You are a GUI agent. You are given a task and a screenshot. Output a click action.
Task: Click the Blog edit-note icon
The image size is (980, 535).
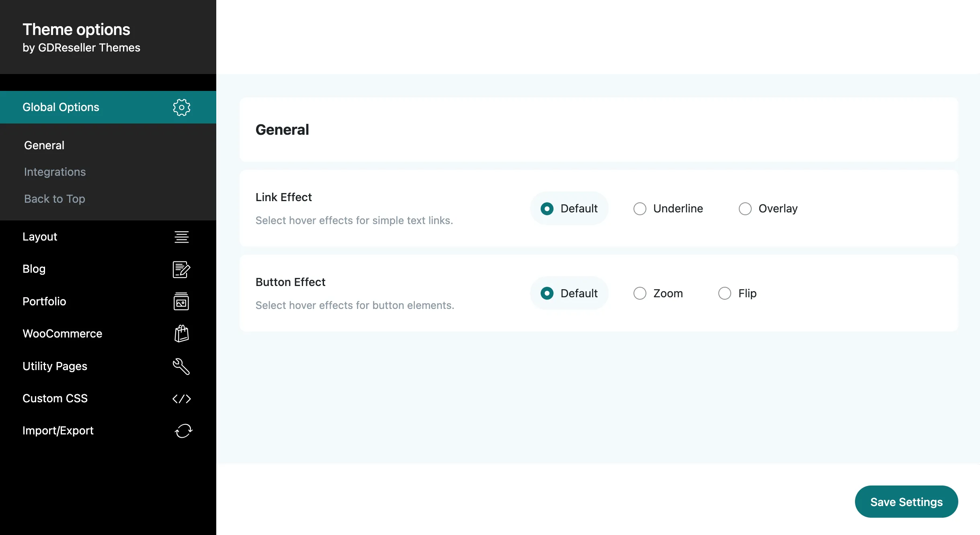click(x=182, y=269)
